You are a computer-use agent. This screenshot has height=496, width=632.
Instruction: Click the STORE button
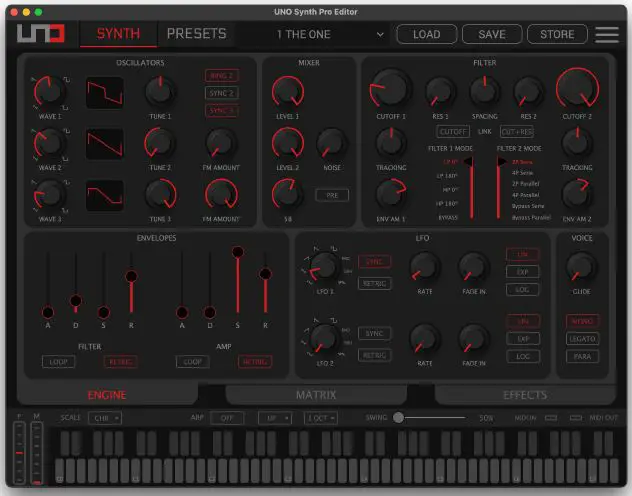[557, 34]
